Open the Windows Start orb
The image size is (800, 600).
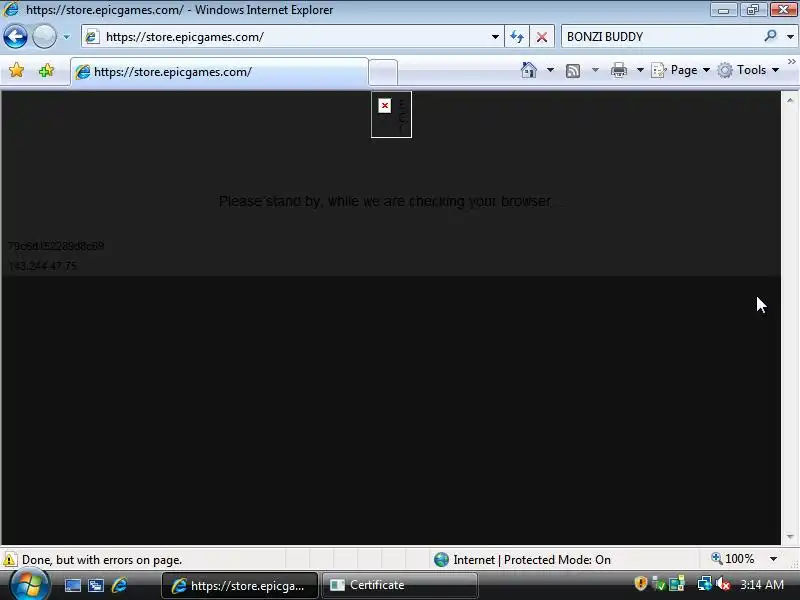[x=29, y=585]
